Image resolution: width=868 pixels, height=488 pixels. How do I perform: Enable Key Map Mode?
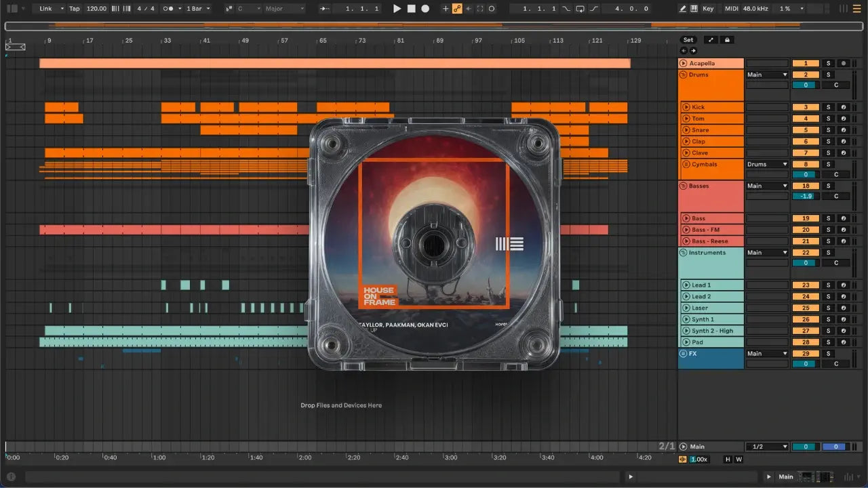pyautogui.click(x=708, y=9)
